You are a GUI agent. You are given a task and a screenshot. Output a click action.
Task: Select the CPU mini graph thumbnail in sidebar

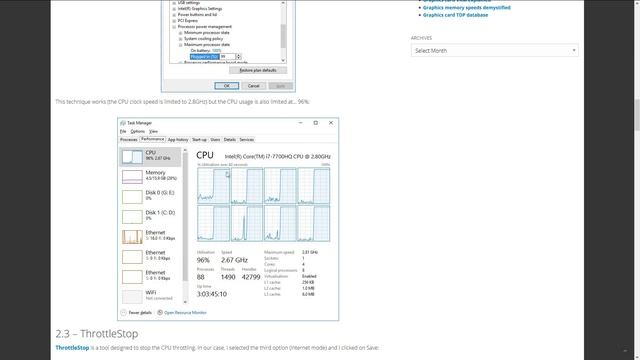click(132, 157)
